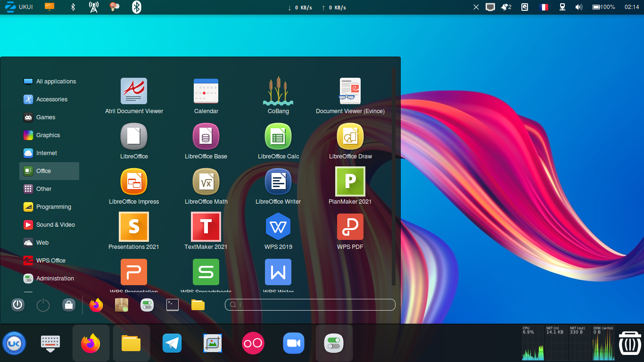Screen dimensions: 644x362
Task: Click the UKUI menu in top panel
Action: 18,7
